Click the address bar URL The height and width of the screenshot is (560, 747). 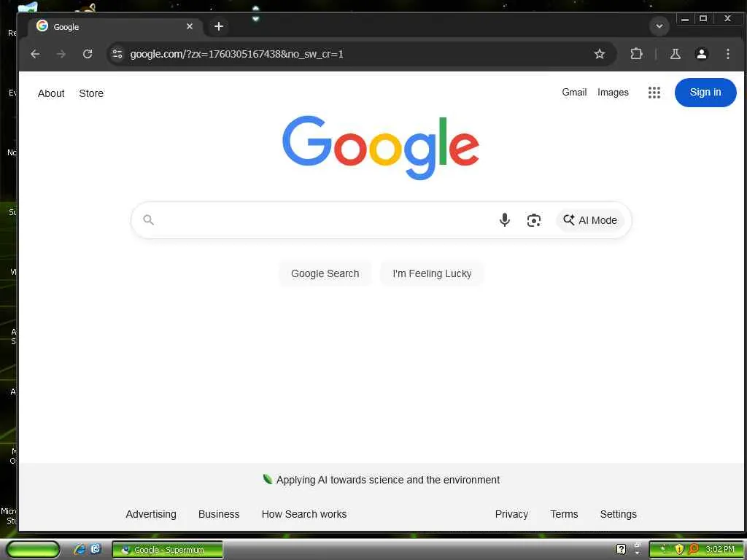pos(237,54)
